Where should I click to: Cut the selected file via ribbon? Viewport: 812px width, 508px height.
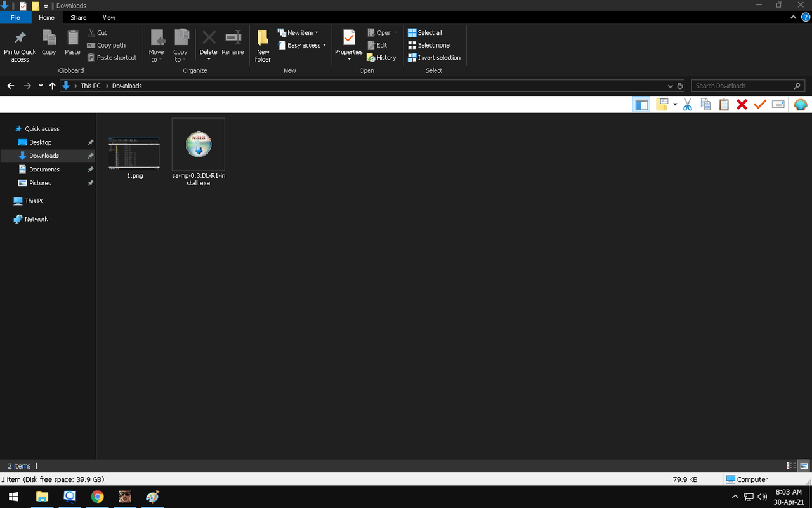coord(97,32)
